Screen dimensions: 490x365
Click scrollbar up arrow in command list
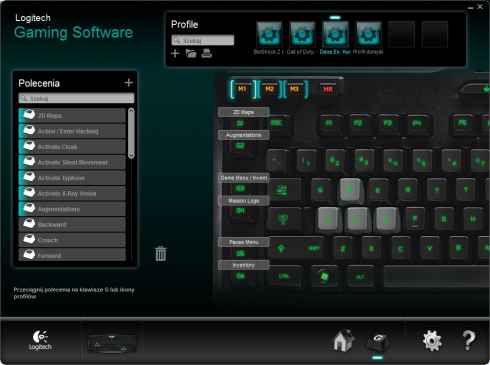click(x=131, y=110)
